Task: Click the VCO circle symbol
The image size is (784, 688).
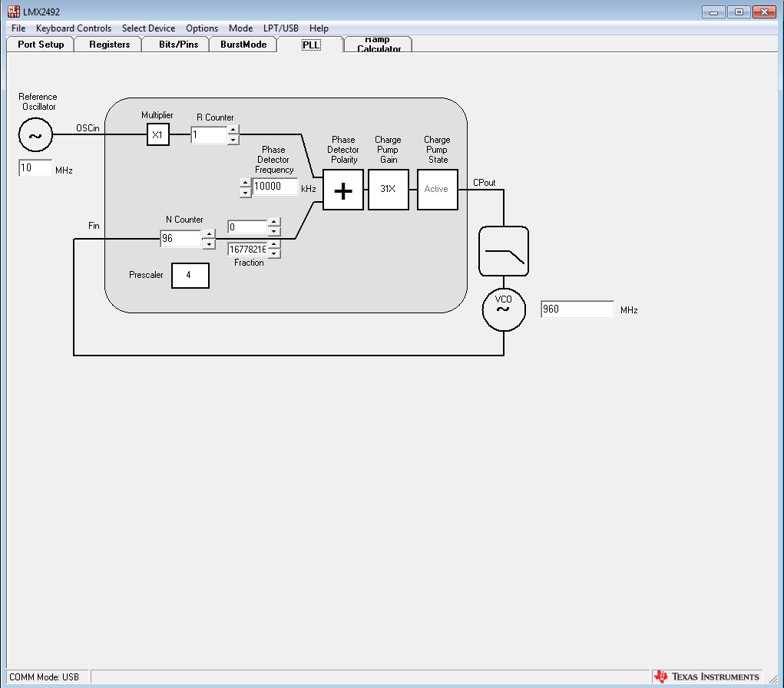Action: (x=504, y=309)
